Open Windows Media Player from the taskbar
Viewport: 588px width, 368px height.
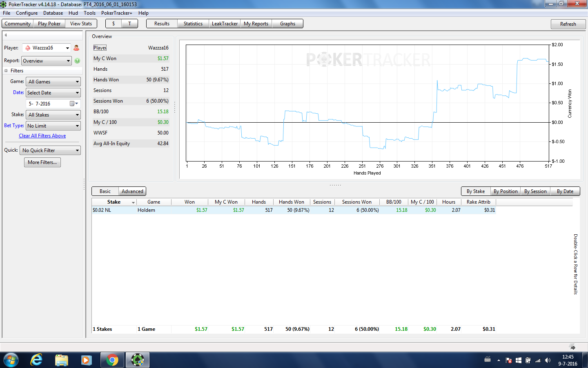click(x=86, y=360)
